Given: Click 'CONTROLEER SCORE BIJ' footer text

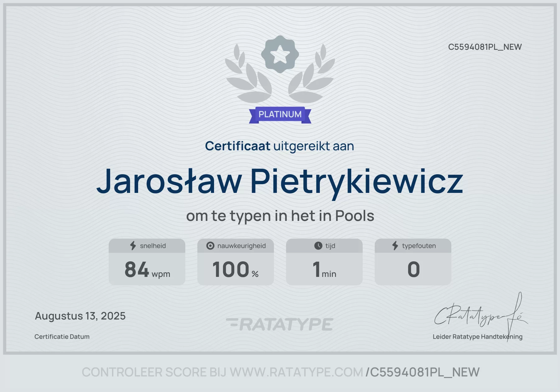Looking at the screenshot, I should [x=154, y=372].
